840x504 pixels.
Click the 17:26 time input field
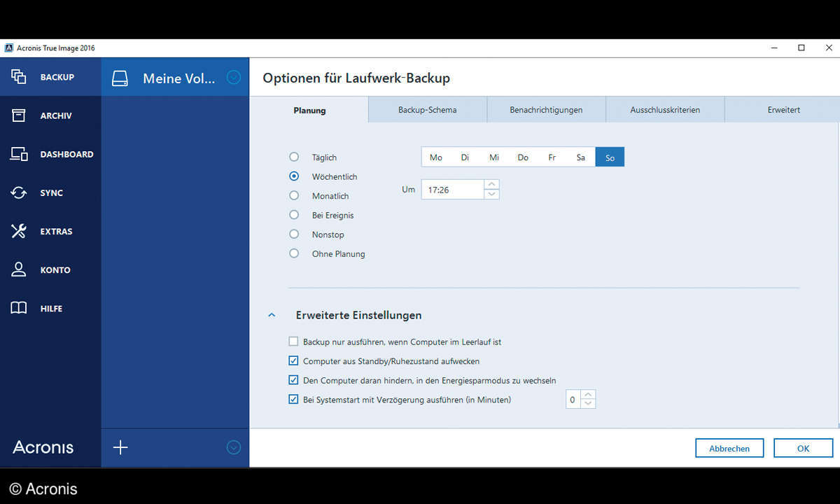pos(452,189)
